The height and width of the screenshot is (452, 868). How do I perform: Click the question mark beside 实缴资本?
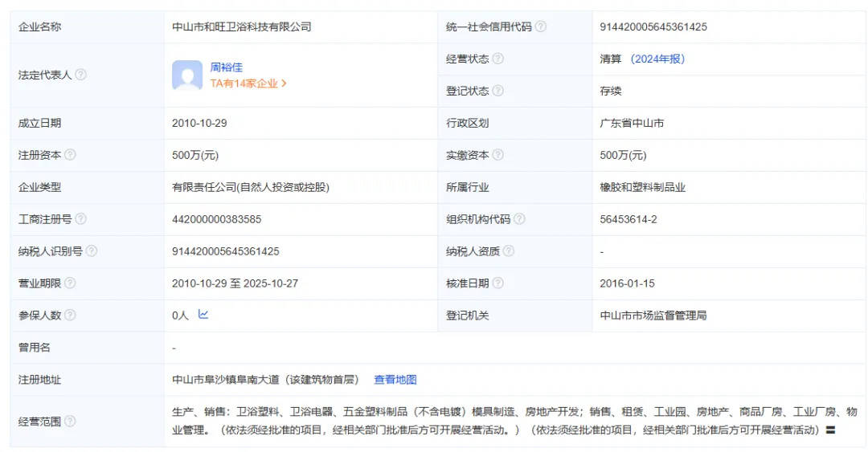coord(498,155)
